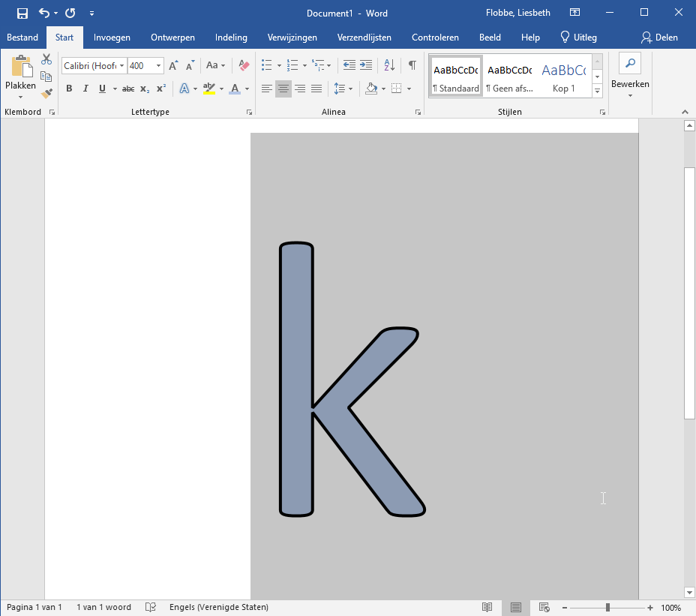Image resolution: width=696 pixels, height=616 pixels.
Task: Click the Delen share button
Action: click(x=659, y=38)
